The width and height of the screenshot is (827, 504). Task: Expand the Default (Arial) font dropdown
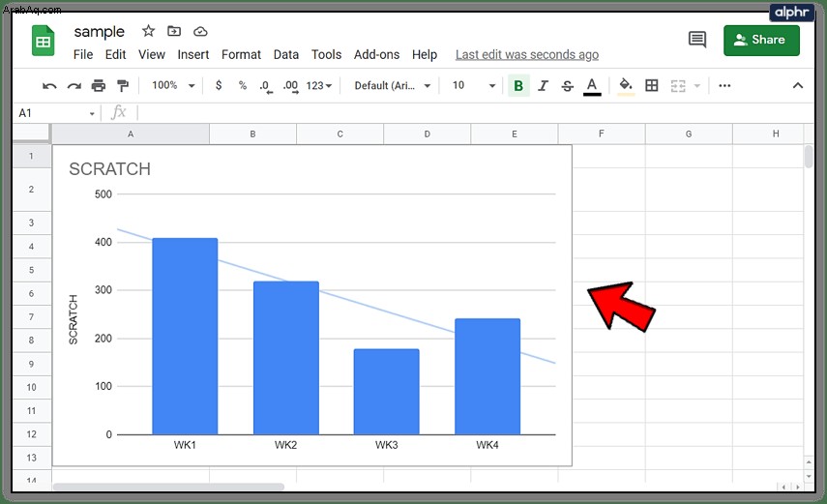point(393,85)
